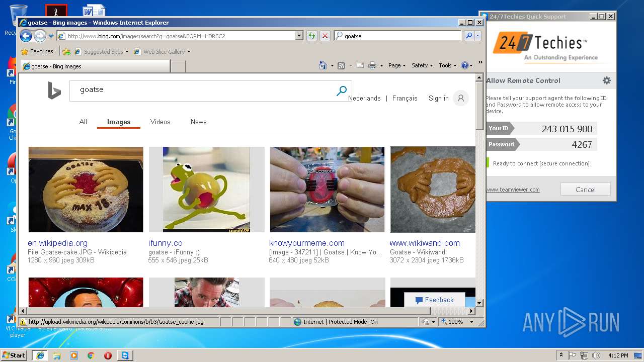
Task: Click the Feedback button
Action: point(435,300)
